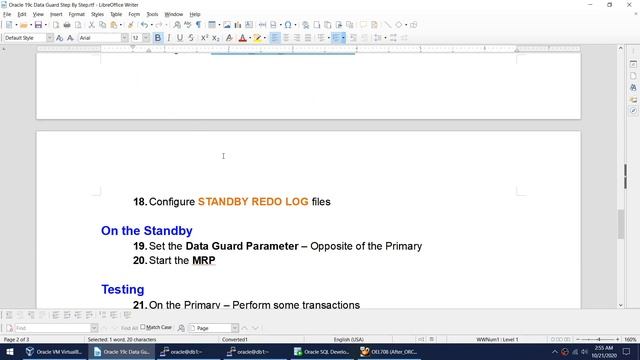640x360 pixels.
Task: Open the Format menu
Action: coord(76,14)
